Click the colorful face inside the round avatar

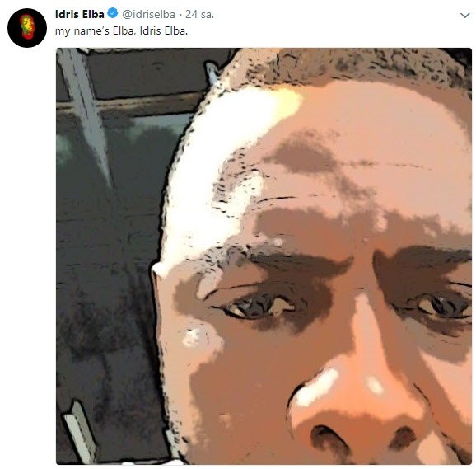27,26
